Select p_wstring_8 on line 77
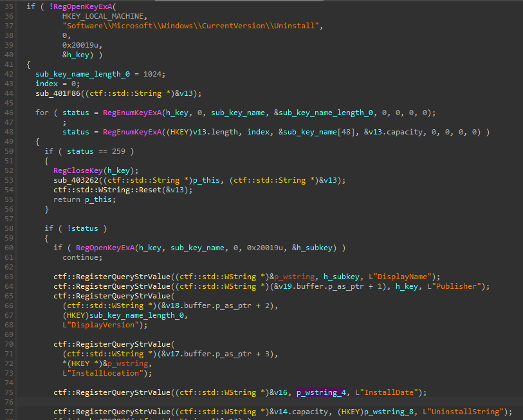Viewport: 523px width, 420px height. 389,412
